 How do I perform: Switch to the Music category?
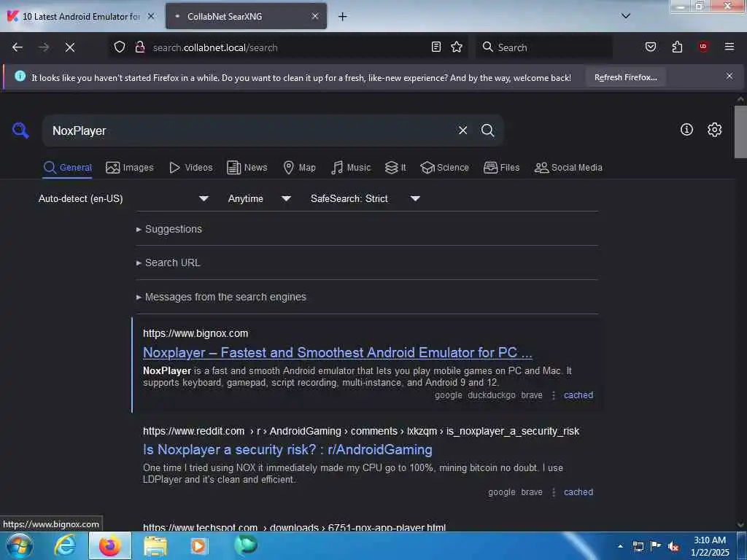[351, 168]
